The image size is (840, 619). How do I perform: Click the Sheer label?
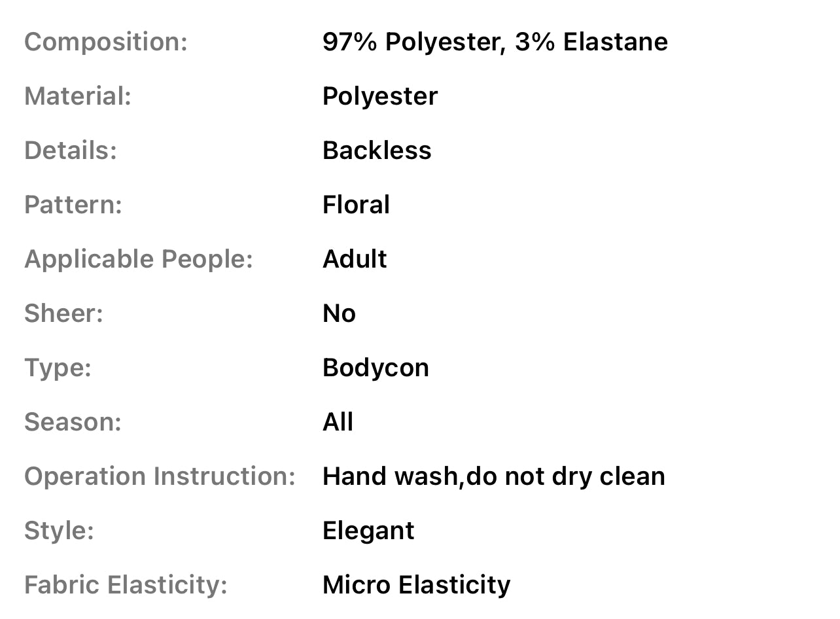click(x=64, y=313)
